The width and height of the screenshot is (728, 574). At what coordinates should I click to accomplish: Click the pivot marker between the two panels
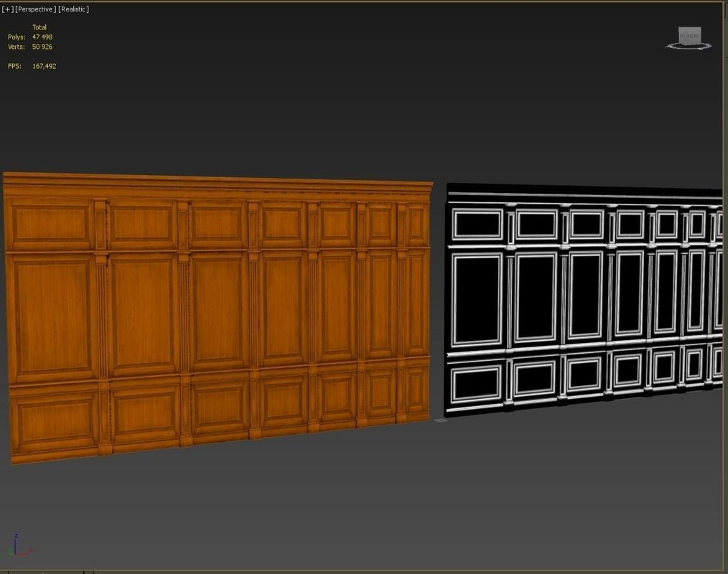440,420
